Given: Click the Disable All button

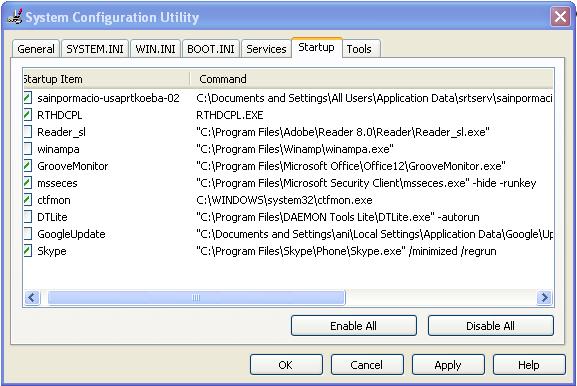Looking at the screenshot, I should [x=491, y=326].
